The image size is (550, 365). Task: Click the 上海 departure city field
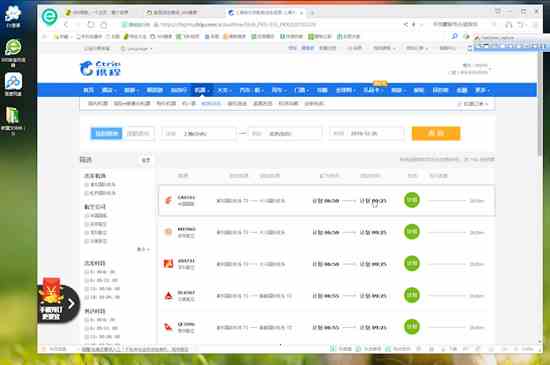[198, 134]
